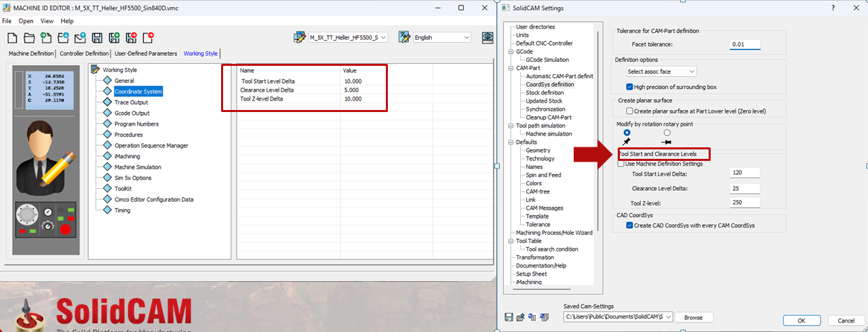The width and height of the screenshot is (868, 332).
Task: Click the Facet tolerance input field
Action: click(x=745, y=44)
